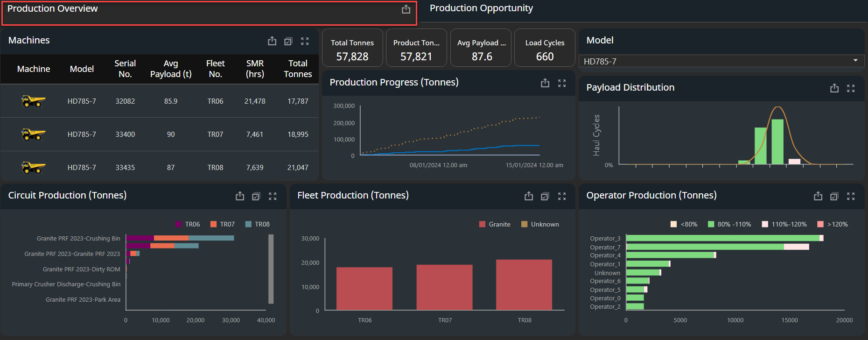Toggle selection checkbox on Circuit Production panel
The image size is (868, 340).
[256, 196]
